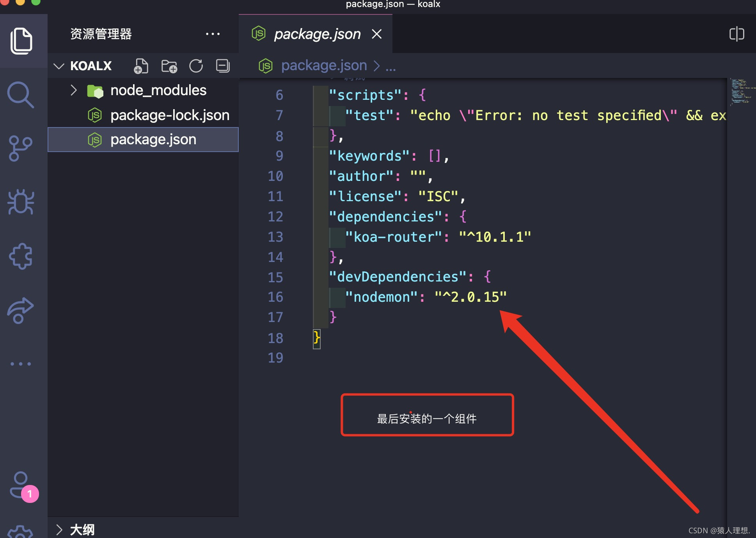Screen dimensions: 756x538
Task: Place cursor on "keywords" key
Action: pyautogui.click(x=369, y=156)
